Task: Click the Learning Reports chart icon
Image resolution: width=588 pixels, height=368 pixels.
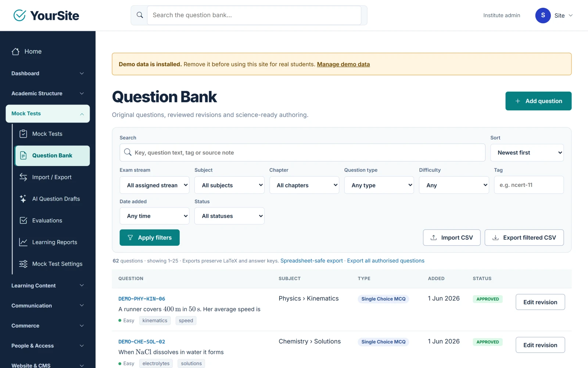Action: point(23,242)
